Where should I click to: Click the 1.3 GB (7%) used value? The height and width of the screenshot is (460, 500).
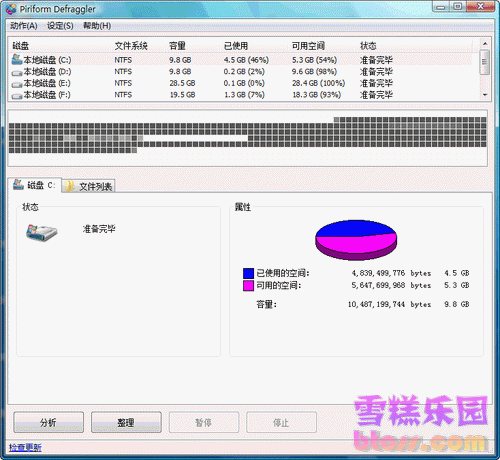(x=244, y=95)
